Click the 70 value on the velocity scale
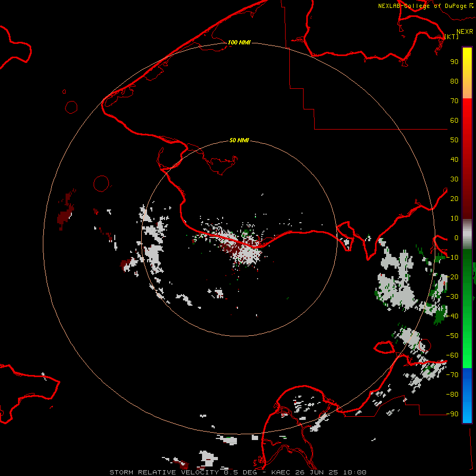The height and width of the screenshot is (476, 476). 454,101
